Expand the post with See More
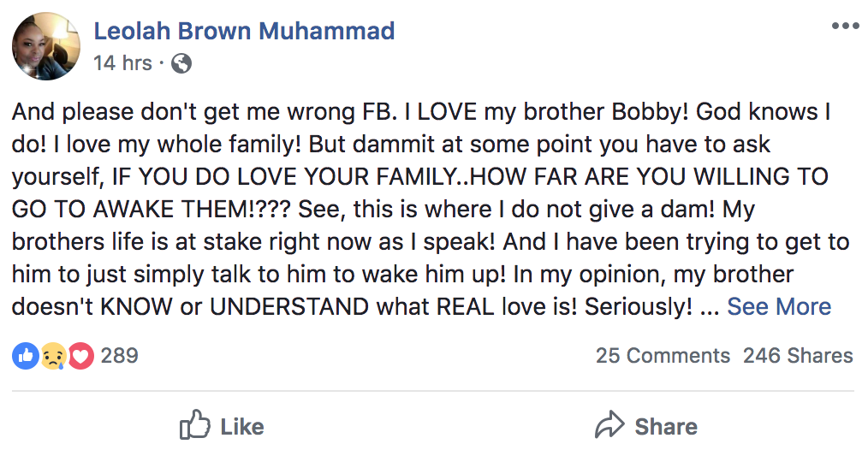Viewport: 868px width, 450px height. click(x=779, y=307)
